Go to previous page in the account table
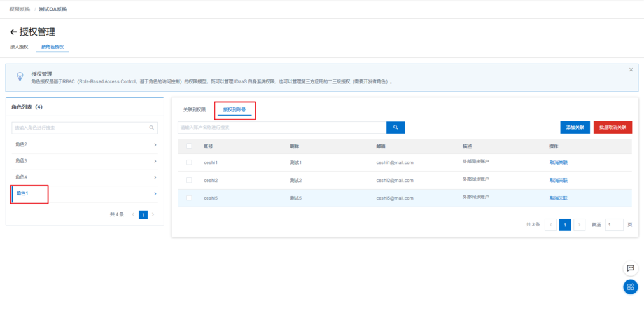 [550, 225]
